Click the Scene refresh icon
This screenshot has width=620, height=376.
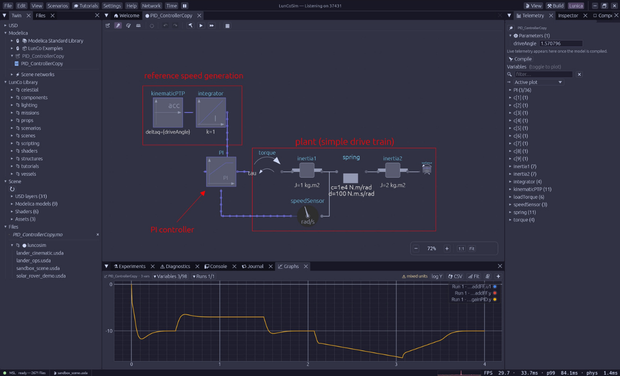pos(12,189)
